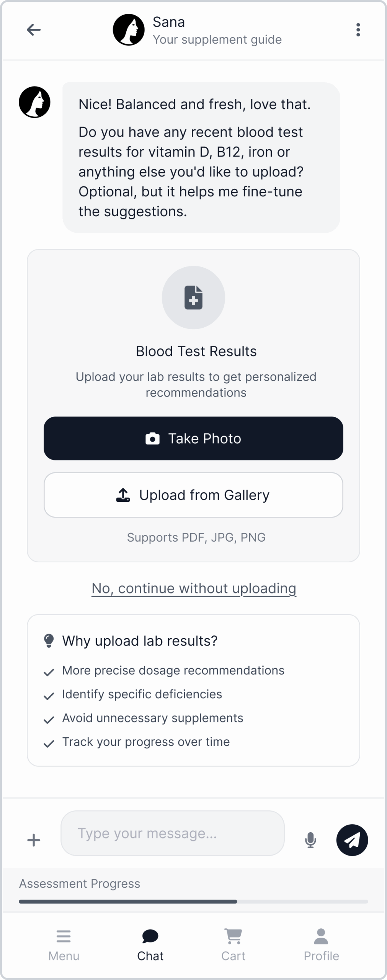Click the upload arrow icon
This screenshot has height=980, width=387.
click(123, 495)
